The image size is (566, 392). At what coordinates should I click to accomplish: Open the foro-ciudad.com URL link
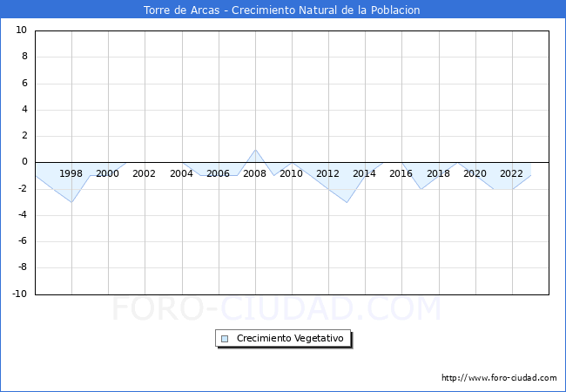499,378
